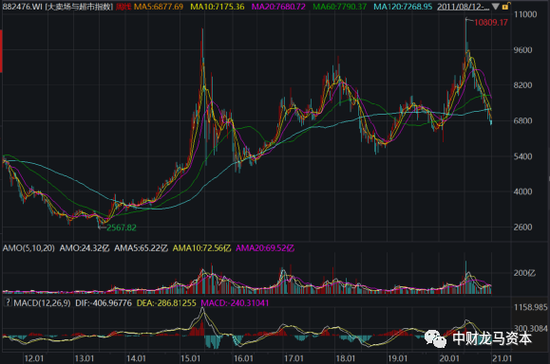Click the 20.01 date on time axis

point(449,358)
